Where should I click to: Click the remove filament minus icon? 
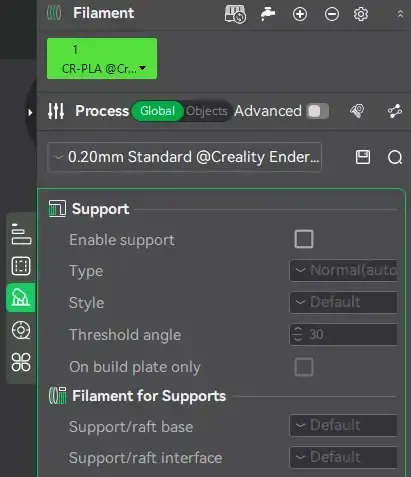(332, 14)
